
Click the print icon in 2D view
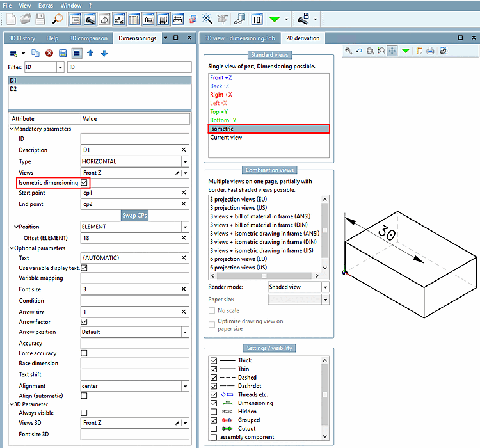pyautogui.click(x=430, y=51)
